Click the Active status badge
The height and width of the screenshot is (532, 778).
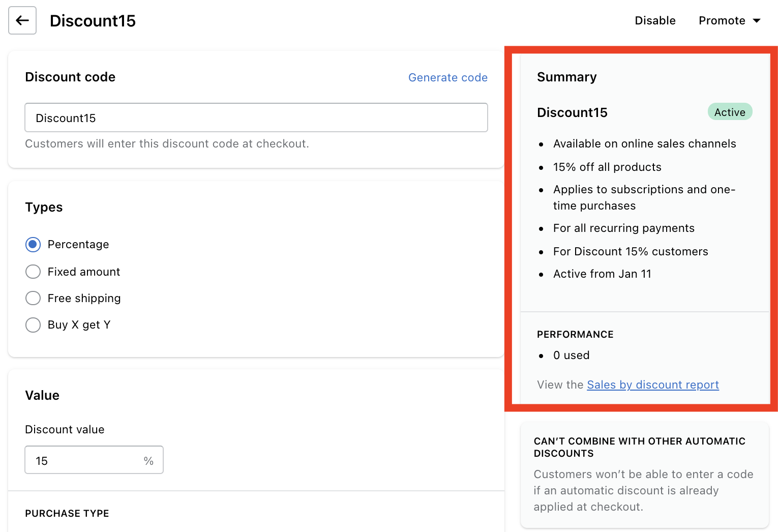click(730, 112)
